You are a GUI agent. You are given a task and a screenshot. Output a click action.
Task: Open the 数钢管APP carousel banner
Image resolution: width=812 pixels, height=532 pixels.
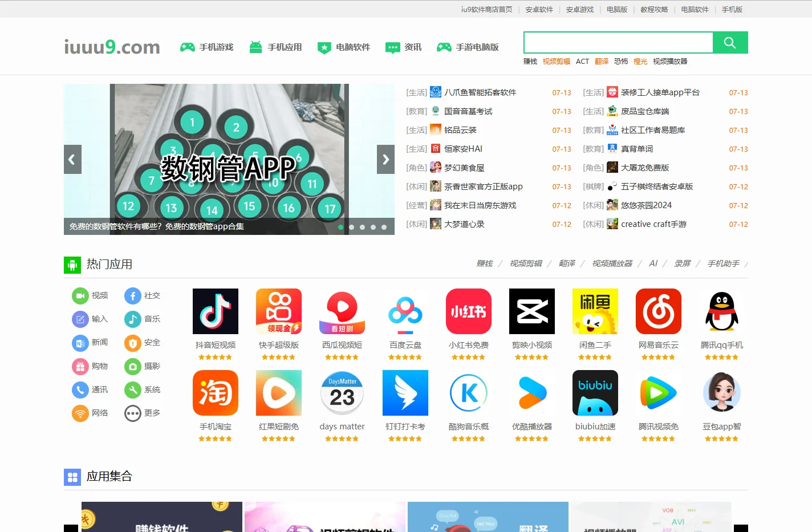click(x=229, y=159)
